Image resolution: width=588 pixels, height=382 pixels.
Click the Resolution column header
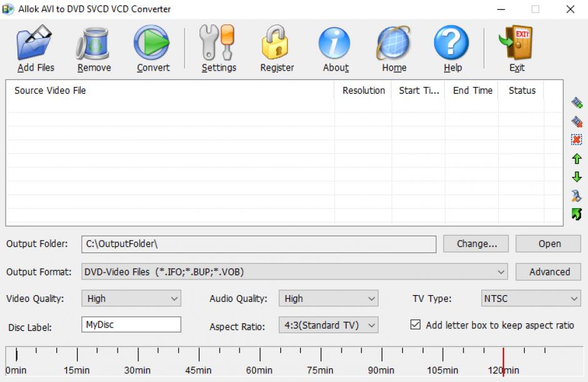(x=363, y=91)
